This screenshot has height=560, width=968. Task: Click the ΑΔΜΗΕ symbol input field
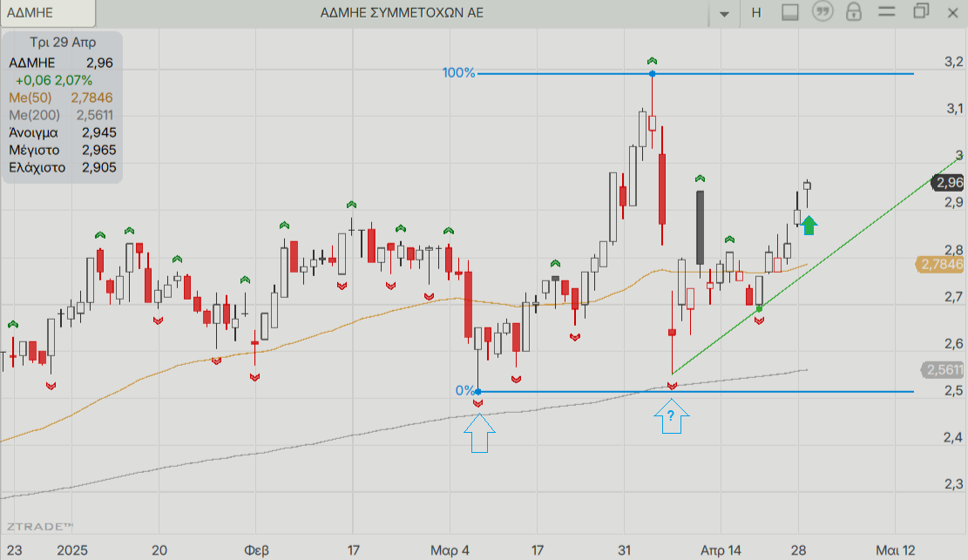coord(48,13)
